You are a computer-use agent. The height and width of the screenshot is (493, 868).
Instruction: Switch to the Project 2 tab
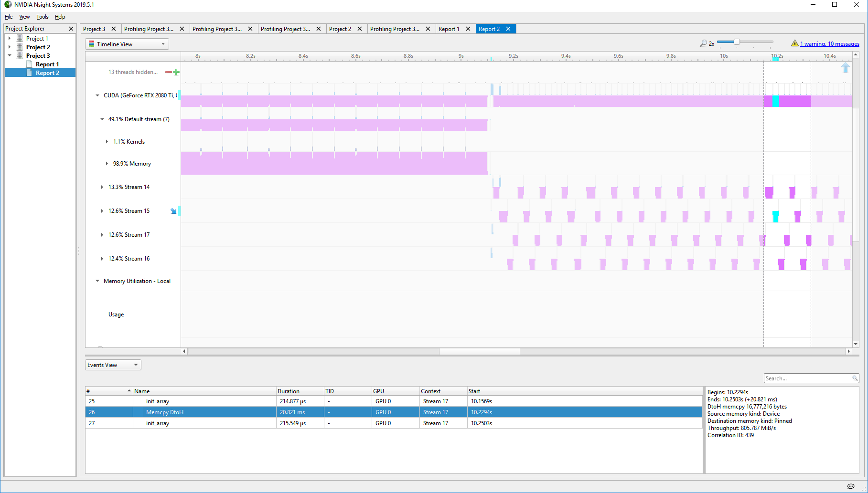point(340,29)
